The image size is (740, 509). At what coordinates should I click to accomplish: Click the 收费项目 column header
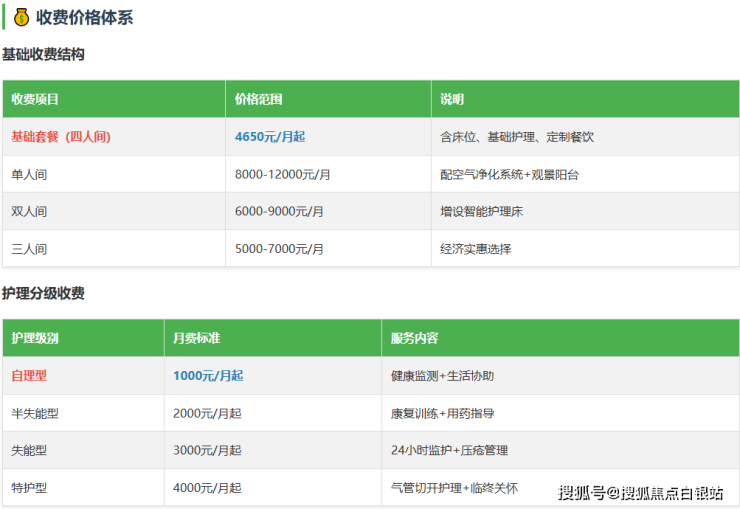(35, 99)
